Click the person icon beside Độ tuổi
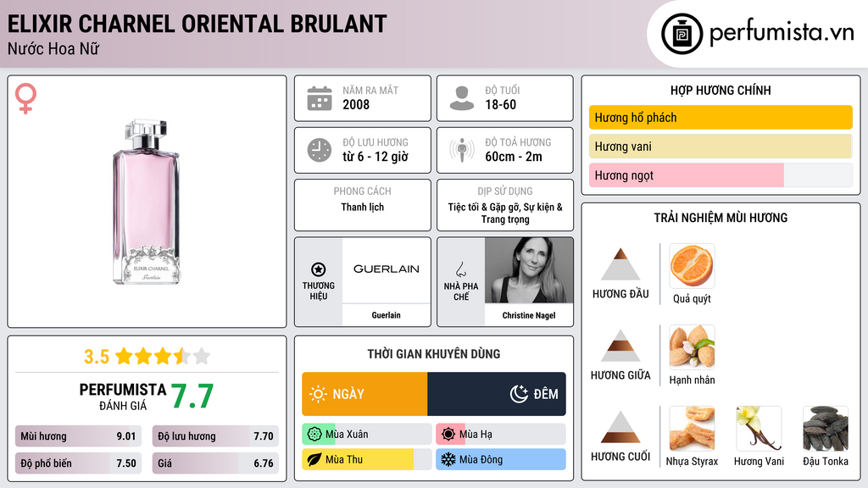Screen dimensions: 868x488 pos(462,98)
